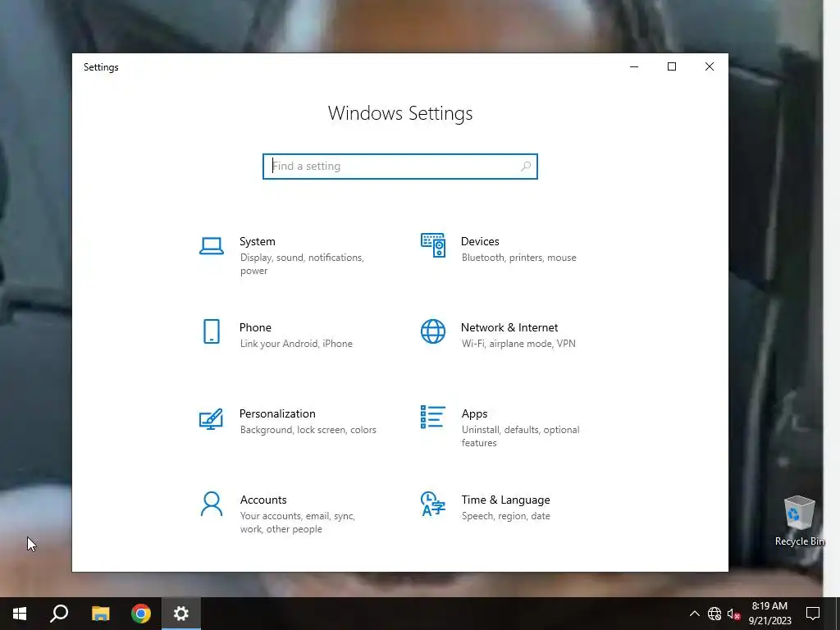
Task: Click 'Background, lock screen, colors' description
Action: click(308, 430)
